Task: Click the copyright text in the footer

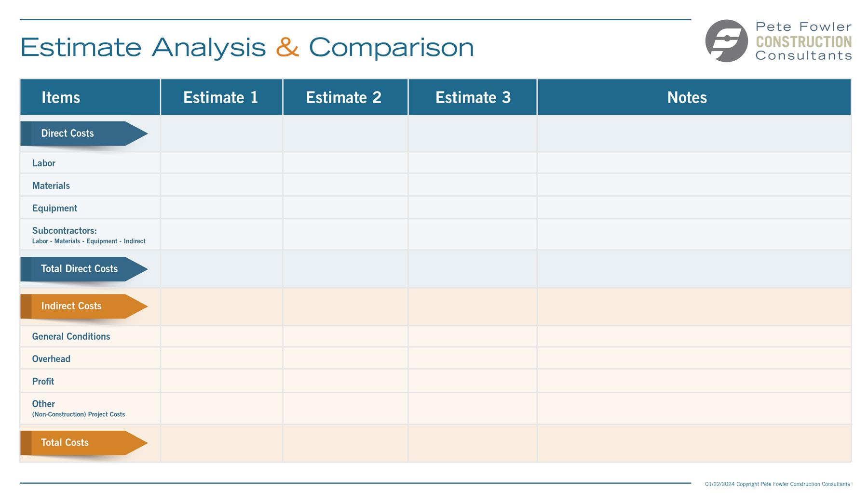Action: pos(777,484)
